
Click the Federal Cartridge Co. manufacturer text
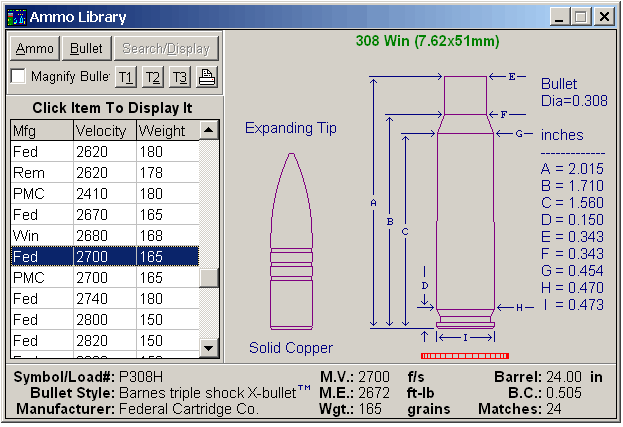pyautogui.click(x=189, y=409)
